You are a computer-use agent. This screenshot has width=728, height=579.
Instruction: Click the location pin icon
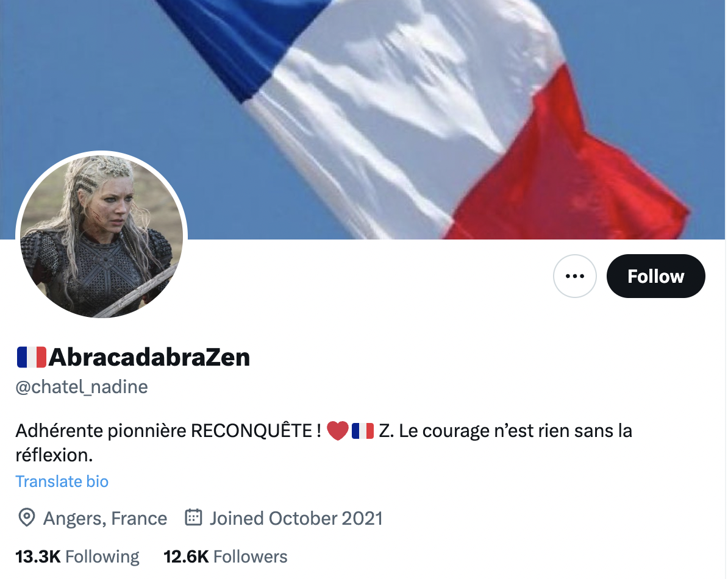click(x=26, y=518)
